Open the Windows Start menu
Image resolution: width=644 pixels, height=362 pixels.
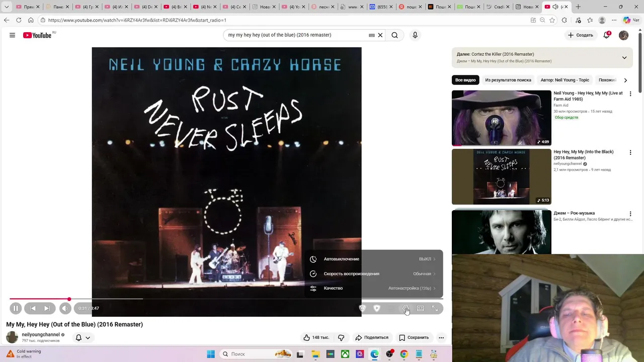[211, 354]
